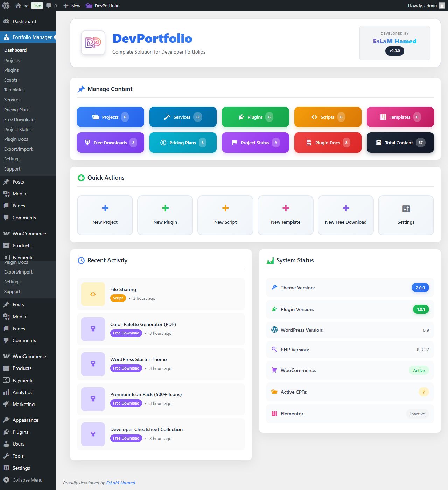This screenshot has height=490, width=448.
Task: Create a New Template from Quick Actions
Action: [286, 215]
